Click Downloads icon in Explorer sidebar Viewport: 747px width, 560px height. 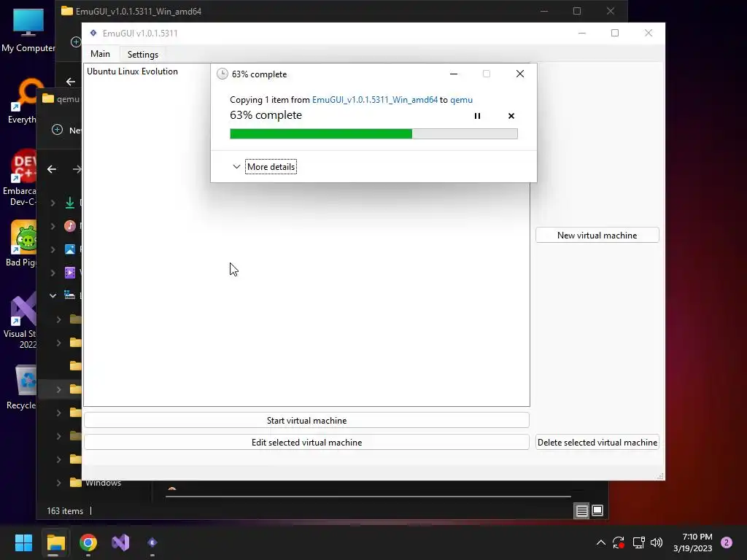click(x=70, y=203)
